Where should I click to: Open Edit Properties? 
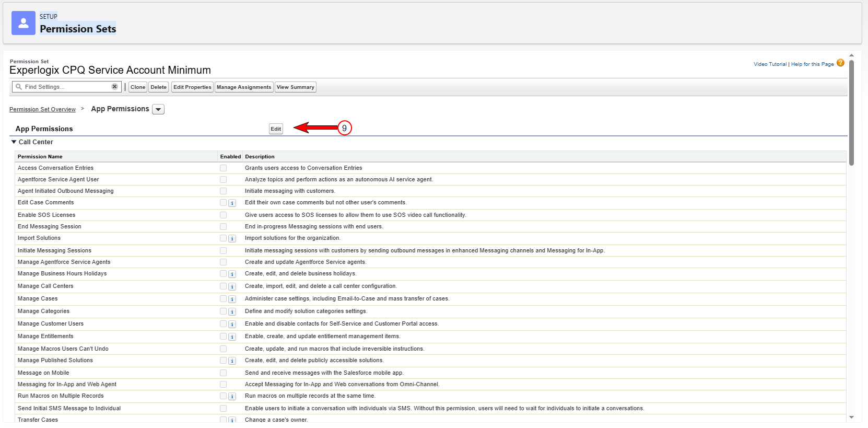[x=192, y=87]
